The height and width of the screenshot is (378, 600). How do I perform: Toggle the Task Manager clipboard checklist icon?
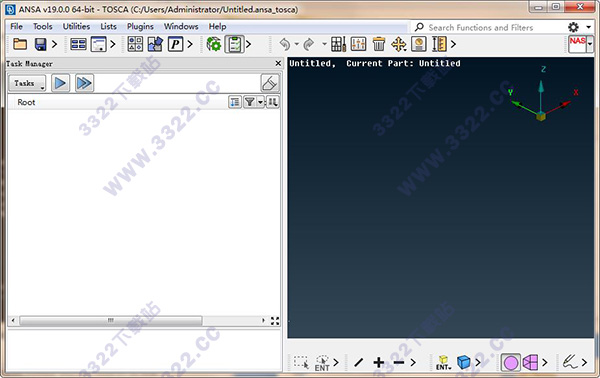[234, 44]
